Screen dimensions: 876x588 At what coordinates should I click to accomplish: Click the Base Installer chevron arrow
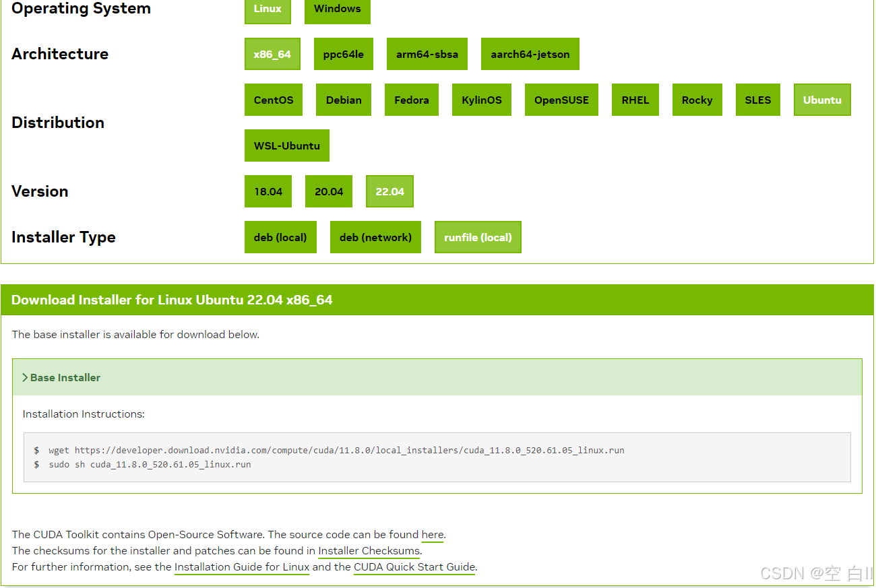coord(25,378)
